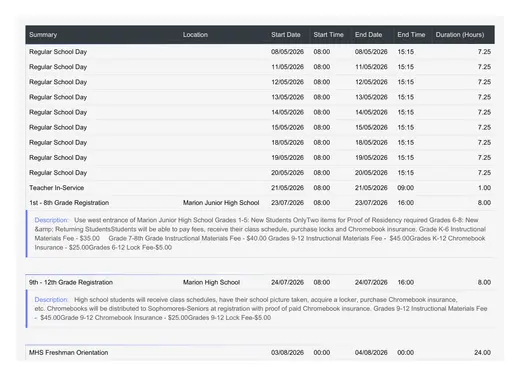Click the End Time column header
This screenshot has height=368, width=520.
(411, 35)
